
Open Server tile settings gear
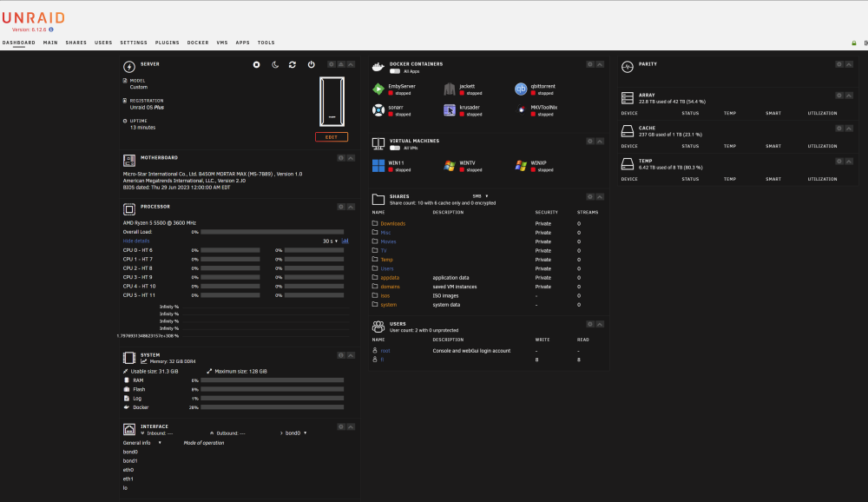[331, 64]
